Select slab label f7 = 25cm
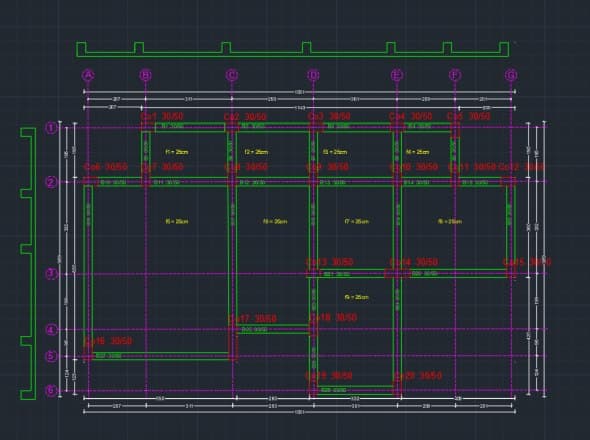This screenshot has width=590, height=440. [357, 221]
